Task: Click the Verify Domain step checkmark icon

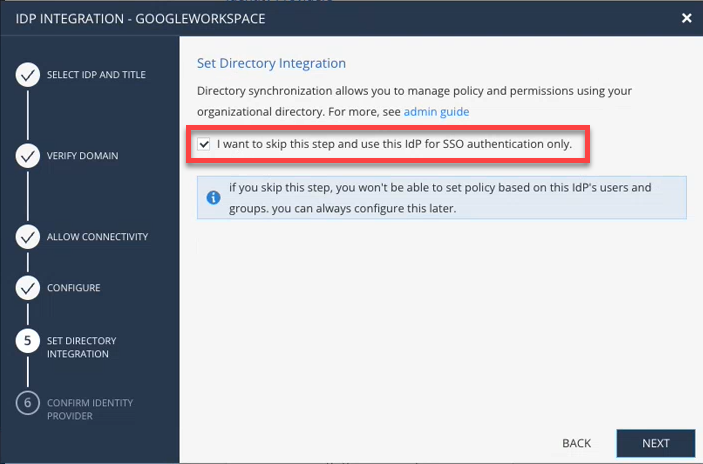Action: tap(29, 156)
